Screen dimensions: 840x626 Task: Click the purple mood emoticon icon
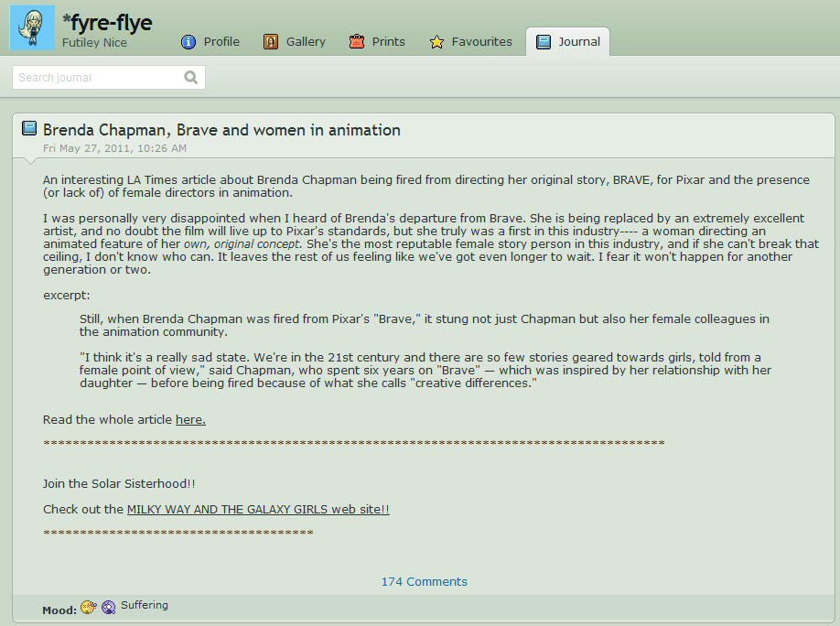pos(109,608)
